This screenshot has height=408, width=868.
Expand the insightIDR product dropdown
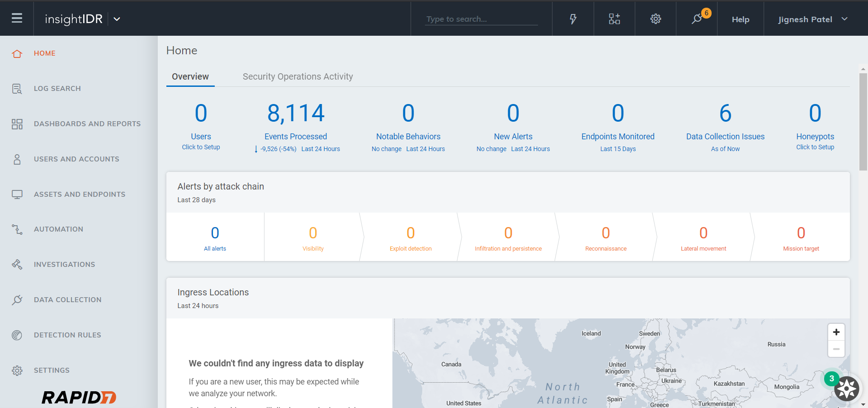[x=117, y=19]
